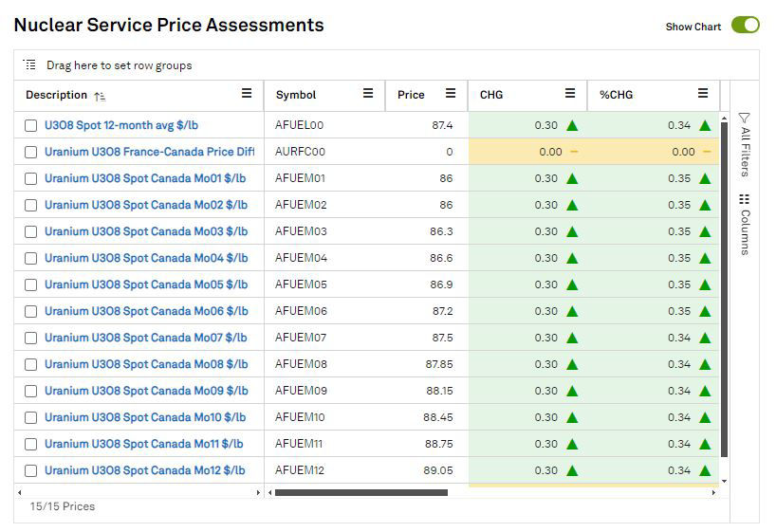Open the Uranium U3O8 Spot Canada Mo12 link
The image size is (776, 532).
tap(145, 470)
